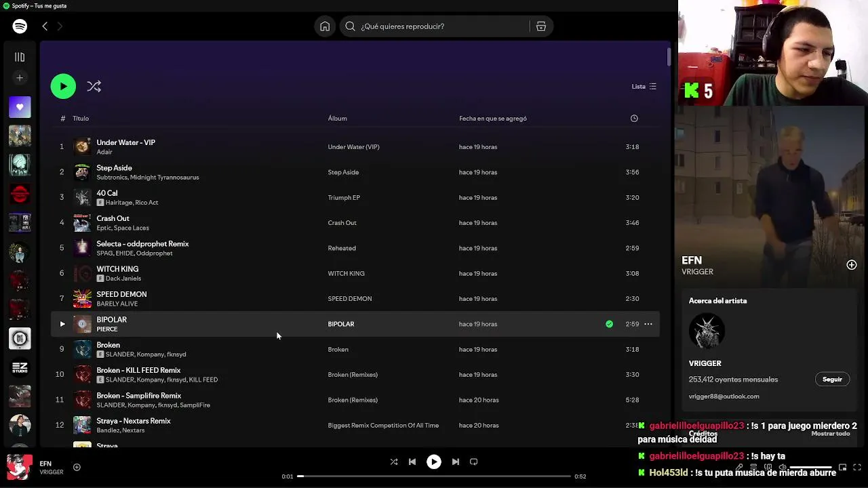Select the track 40 Cal
Image resolution: width=868 pixels, height=488 pixels.
[106, 193]
